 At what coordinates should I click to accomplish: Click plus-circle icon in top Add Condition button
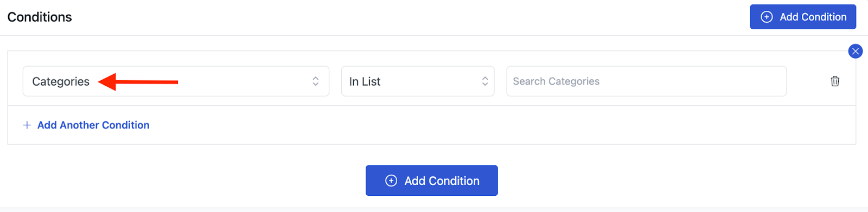pyautogui.click(x=767, y=17)
